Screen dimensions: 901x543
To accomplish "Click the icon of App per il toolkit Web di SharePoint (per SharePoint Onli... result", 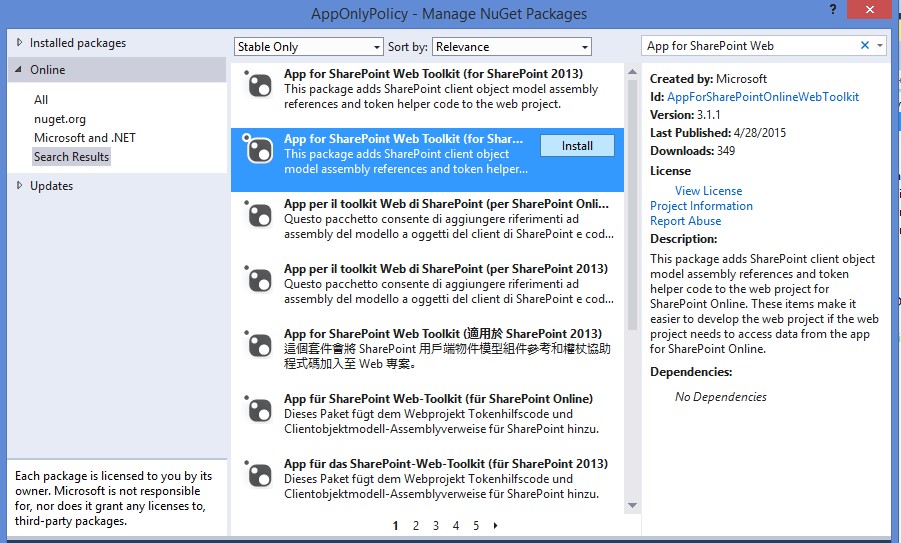I will pos(259,215).
